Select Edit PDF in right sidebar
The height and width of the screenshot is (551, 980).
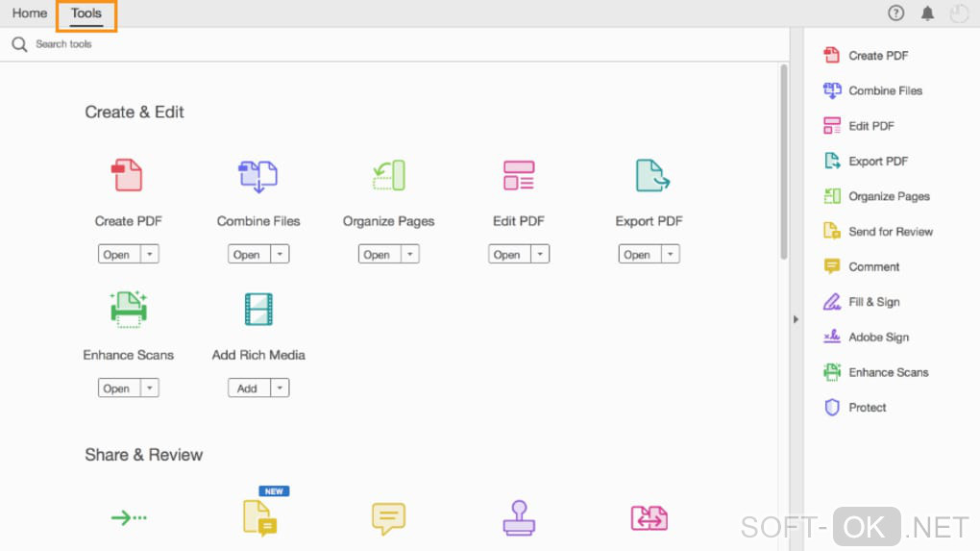click(859, 126)
